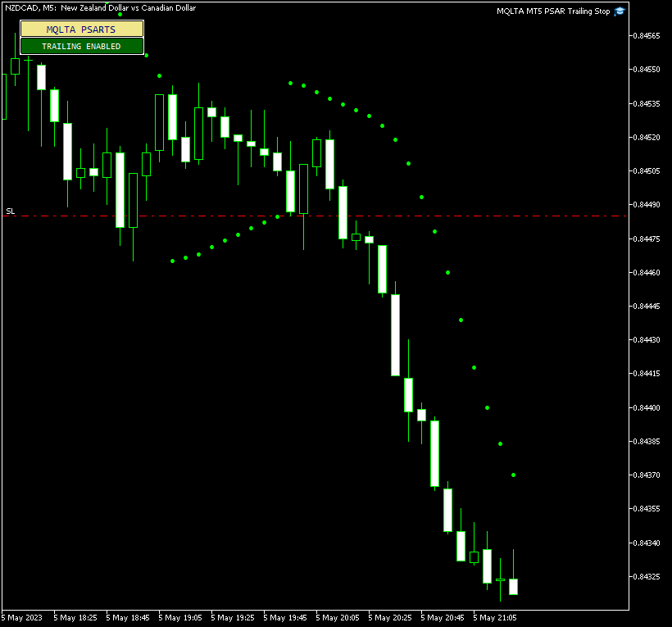
Task: Click the first PSAR dot below candles
Action: (172, 261)
